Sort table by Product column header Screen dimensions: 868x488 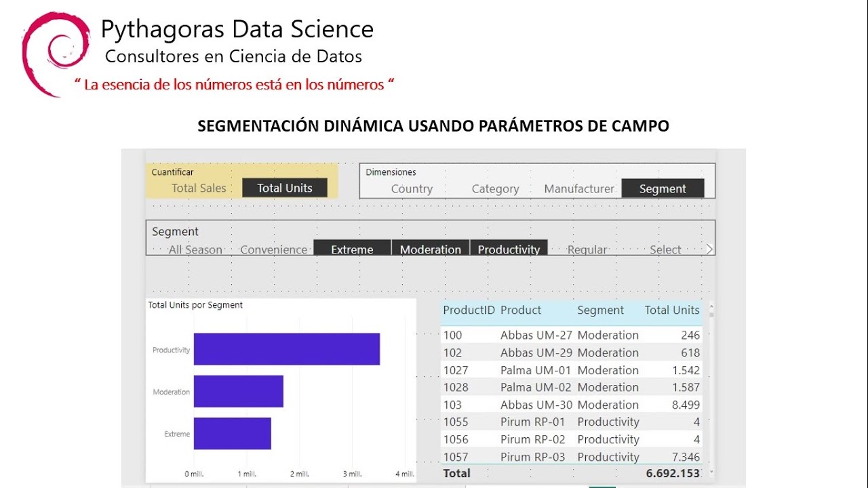521,310
